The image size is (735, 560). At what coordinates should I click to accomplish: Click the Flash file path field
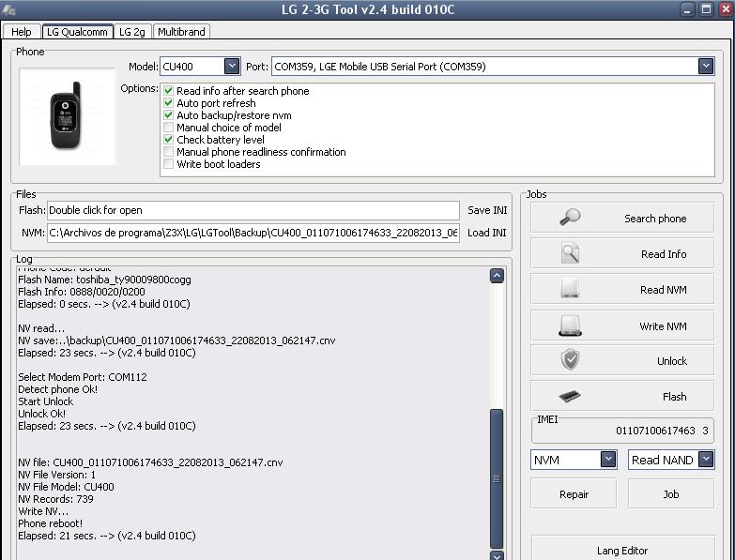coord(253,210)
